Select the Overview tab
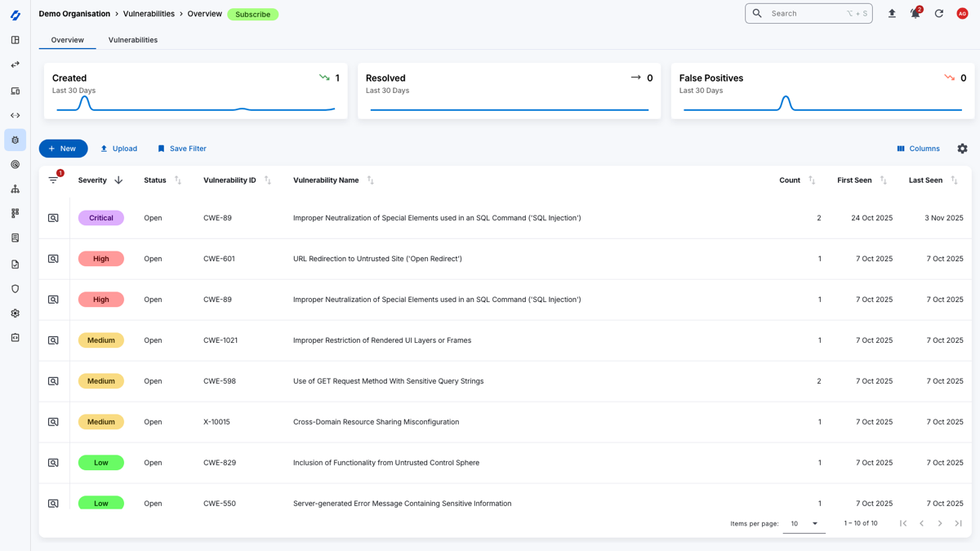The width and height of the screenshot is (980, 551). 67,39
